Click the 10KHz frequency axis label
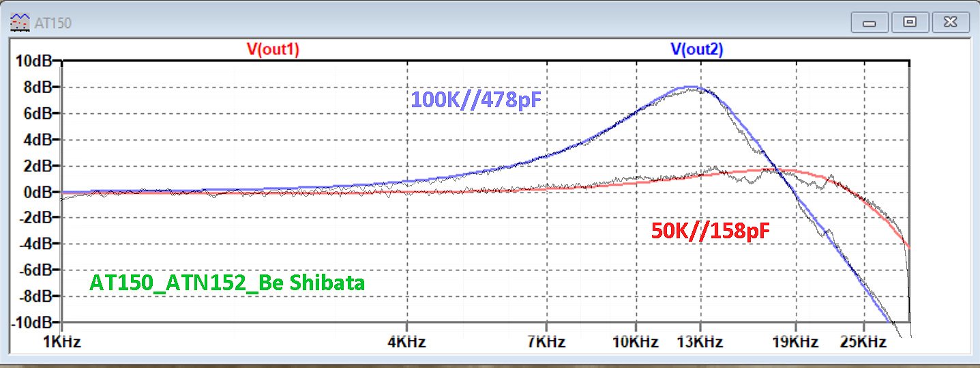 click(x=635, y=341)
